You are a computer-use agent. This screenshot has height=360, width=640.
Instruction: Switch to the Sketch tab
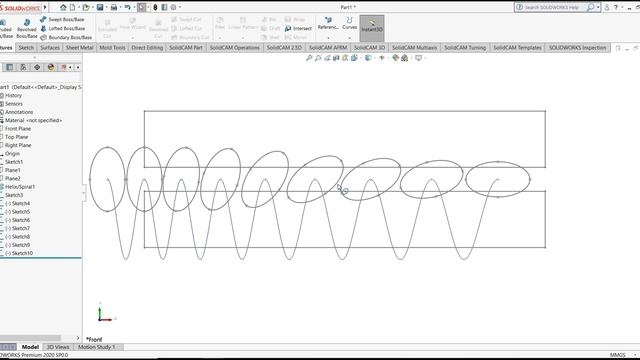point(26,48)
